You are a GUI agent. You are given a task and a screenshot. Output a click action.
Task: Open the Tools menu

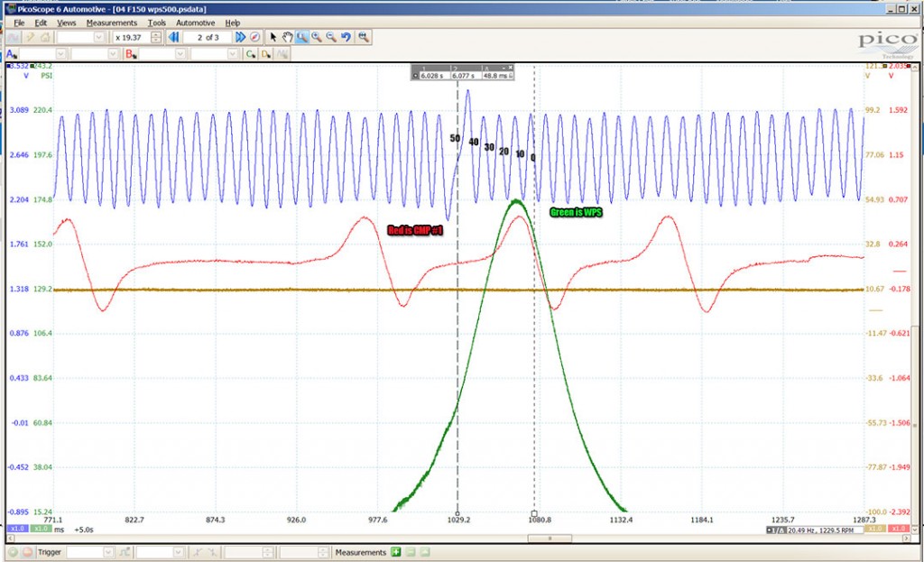tap(157, 23)
